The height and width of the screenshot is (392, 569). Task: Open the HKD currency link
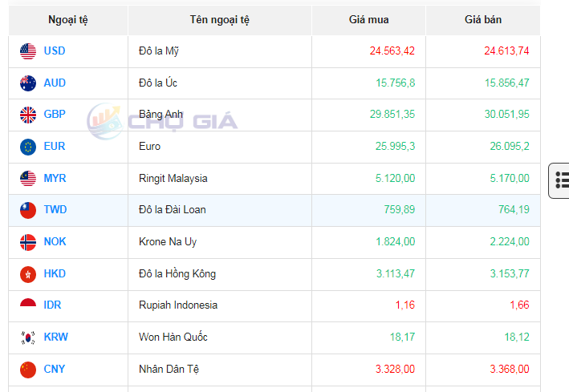pyautogui.click(x=55, y=273)
